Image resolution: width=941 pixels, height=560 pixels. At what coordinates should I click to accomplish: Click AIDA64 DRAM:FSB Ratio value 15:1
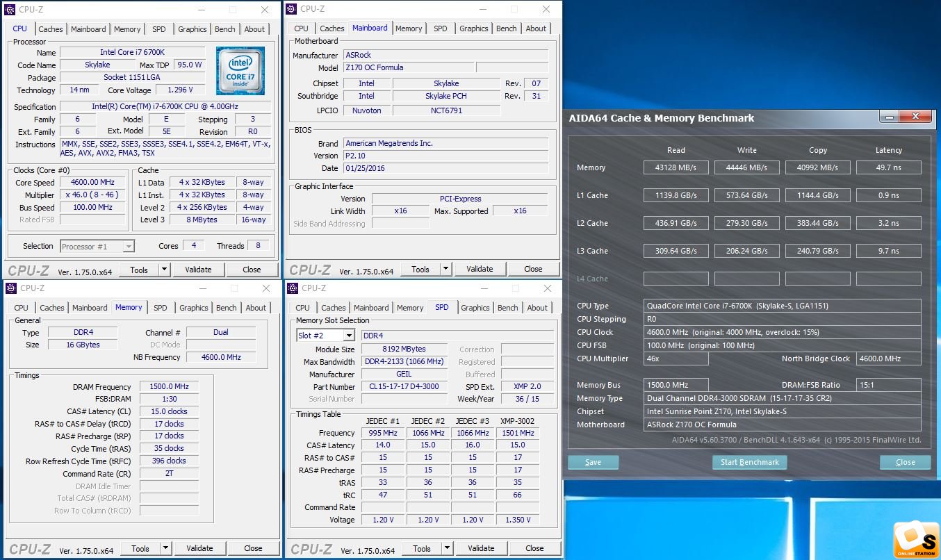pos(889,385)
